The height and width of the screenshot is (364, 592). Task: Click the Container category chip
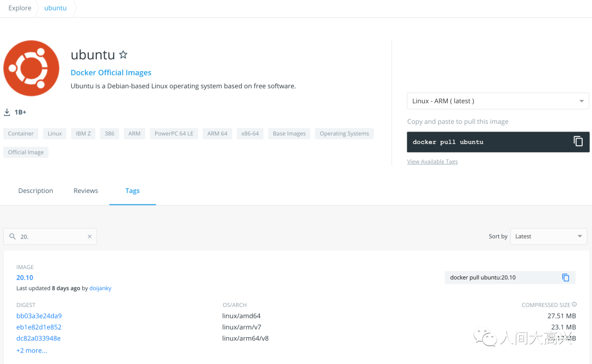pos(21,134)
